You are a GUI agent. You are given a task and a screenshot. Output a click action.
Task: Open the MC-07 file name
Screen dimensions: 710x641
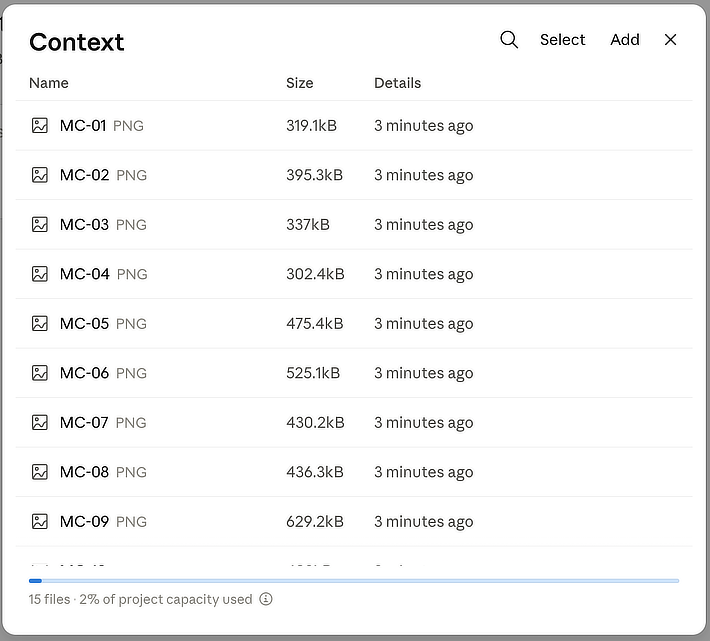point(84,422)
